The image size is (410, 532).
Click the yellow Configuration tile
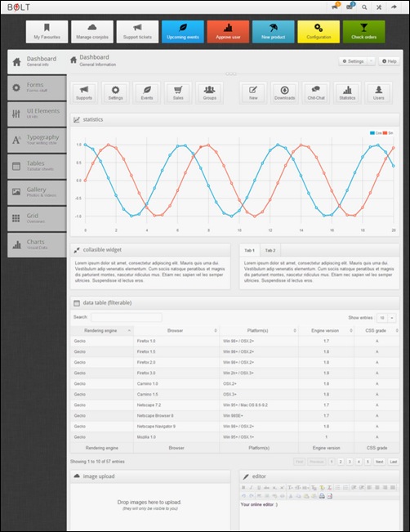319,32
